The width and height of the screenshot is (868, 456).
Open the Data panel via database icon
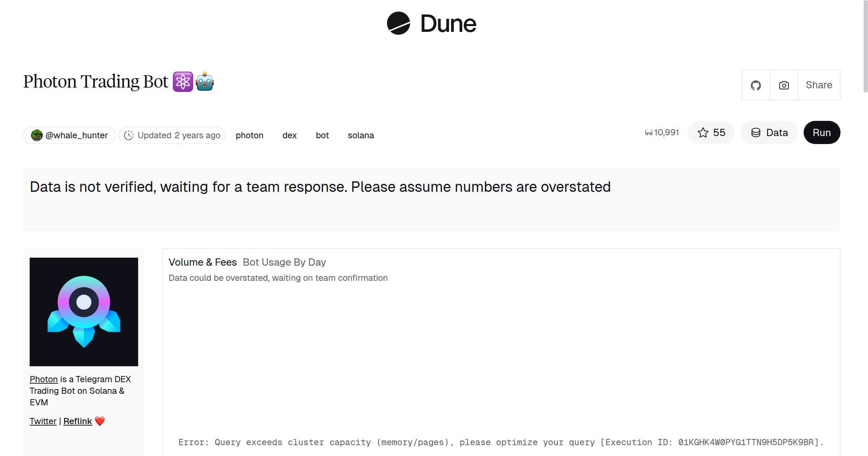tap(769, 132)
